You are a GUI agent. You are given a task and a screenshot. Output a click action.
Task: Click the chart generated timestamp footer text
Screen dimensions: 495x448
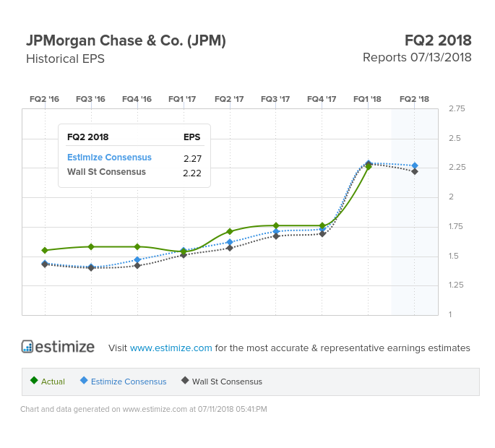pos(144,409)
